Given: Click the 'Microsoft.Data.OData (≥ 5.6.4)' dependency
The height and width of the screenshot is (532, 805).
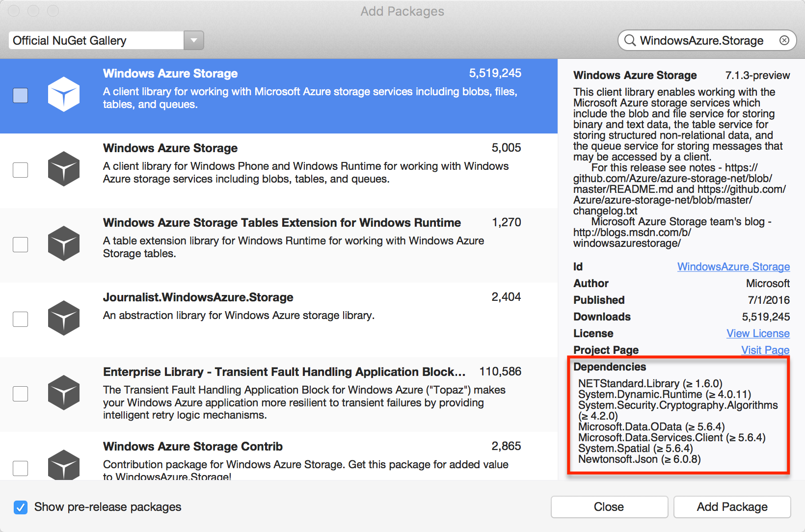Looking at the screenshot, I should [651, 426].
